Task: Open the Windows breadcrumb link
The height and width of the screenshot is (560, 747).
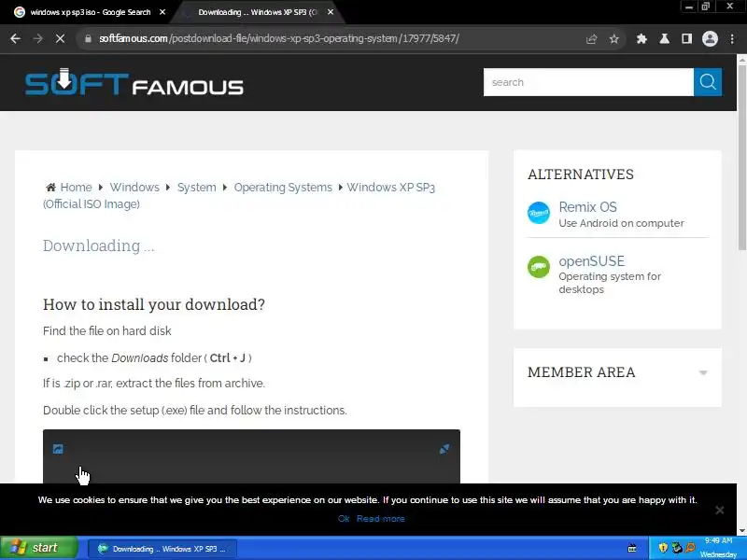Action: (134, 188)
